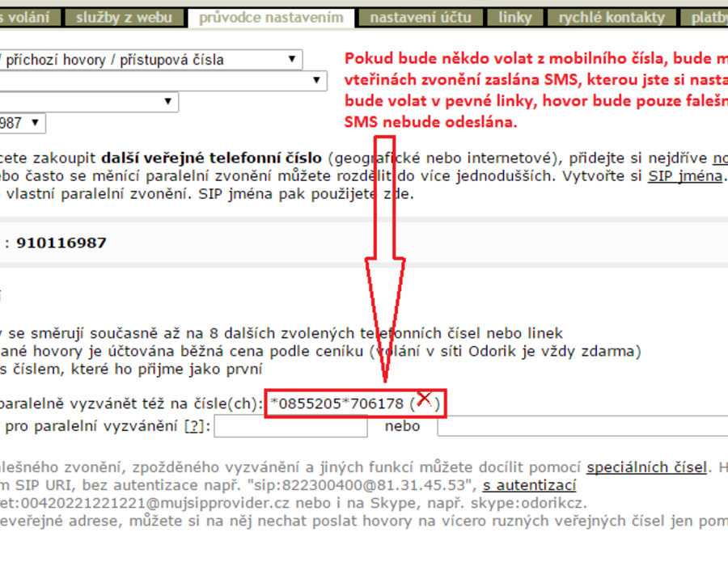Open the 'služby z webu' tab
This screenshot has width=728, height=566.
[x=124, y=18]
